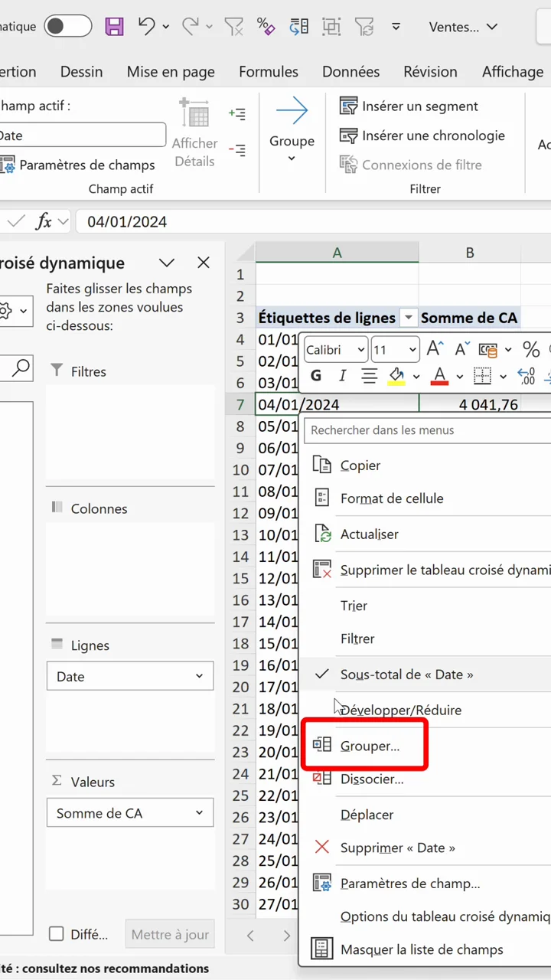Screen dimensions: 551x980
Task: Apply the red font color A
Action: point(439,376)
